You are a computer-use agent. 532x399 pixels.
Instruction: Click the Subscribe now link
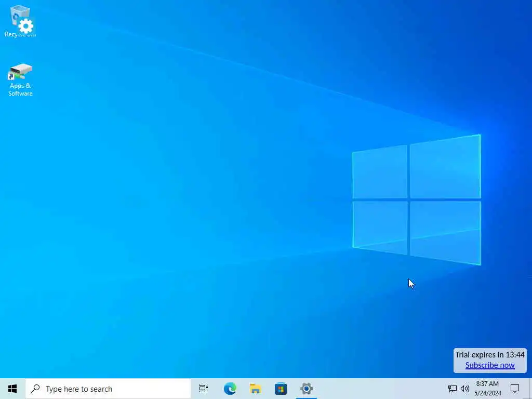[x=490, y=365]
